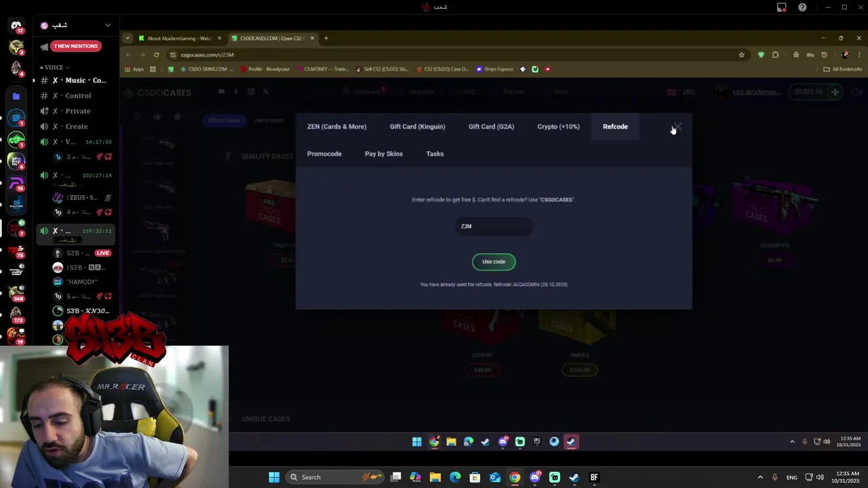Viewport: 868px width, 488px height.
Task: Open BF app from bottom taskbar
Action: coord(594,477)
